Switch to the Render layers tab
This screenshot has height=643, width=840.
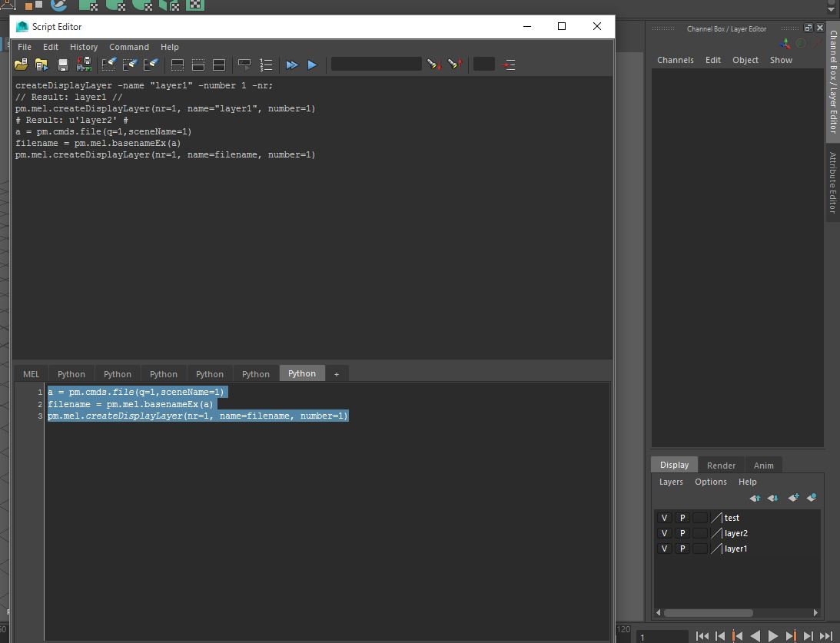[x=721, y=466]
